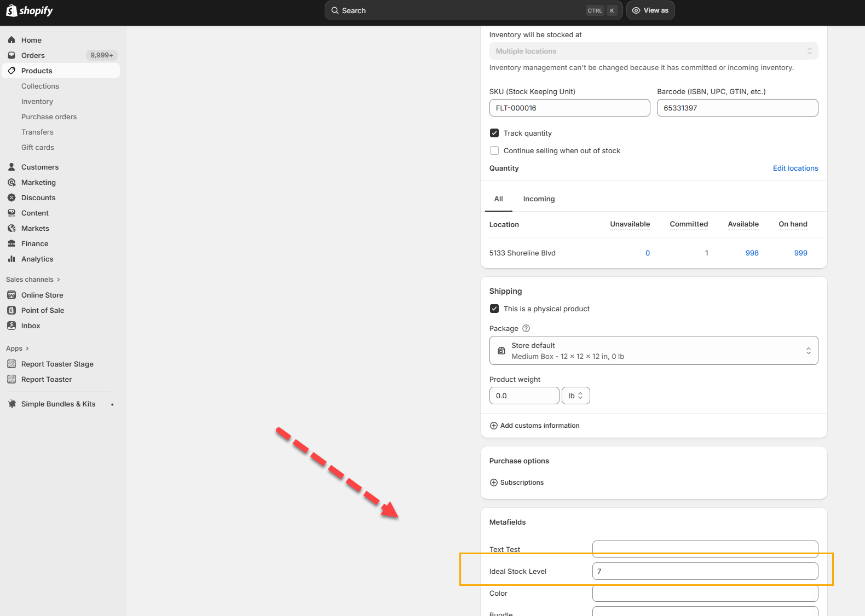This screenshot has height=616, width=865.
Task: Expand the Sales channels section
Action: 33,280
